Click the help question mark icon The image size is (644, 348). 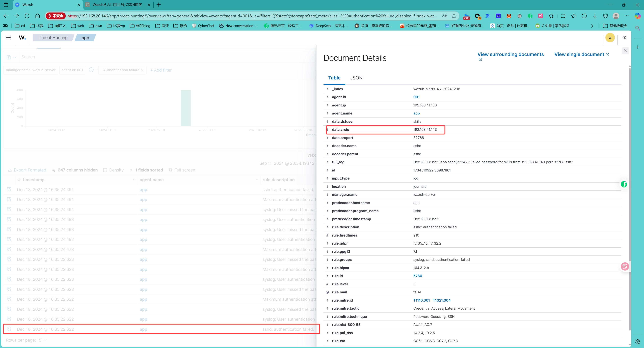point(624,38)
